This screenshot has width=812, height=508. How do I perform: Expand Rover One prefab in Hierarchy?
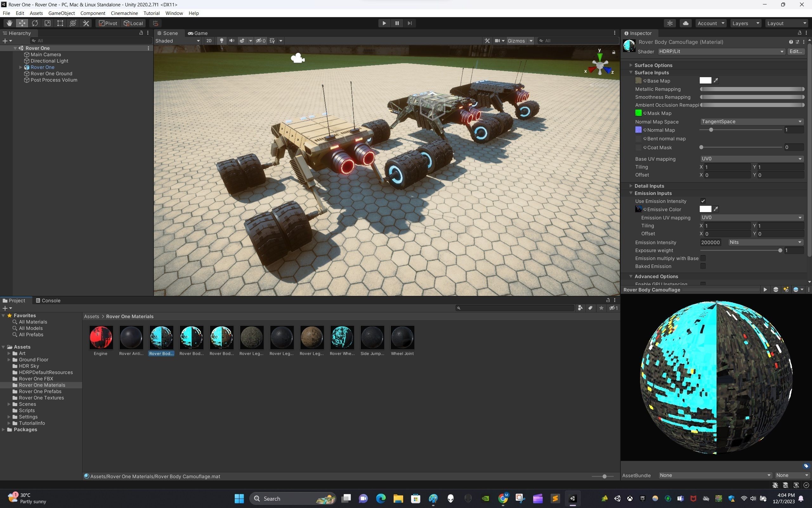click(21, 67)
